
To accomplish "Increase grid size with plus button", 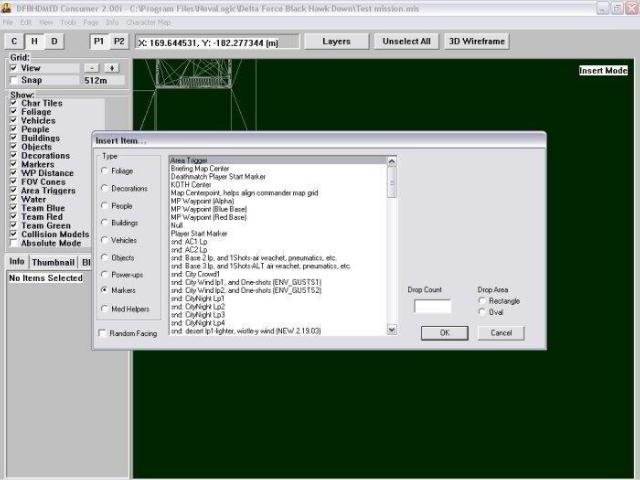I will click(111, 68).
